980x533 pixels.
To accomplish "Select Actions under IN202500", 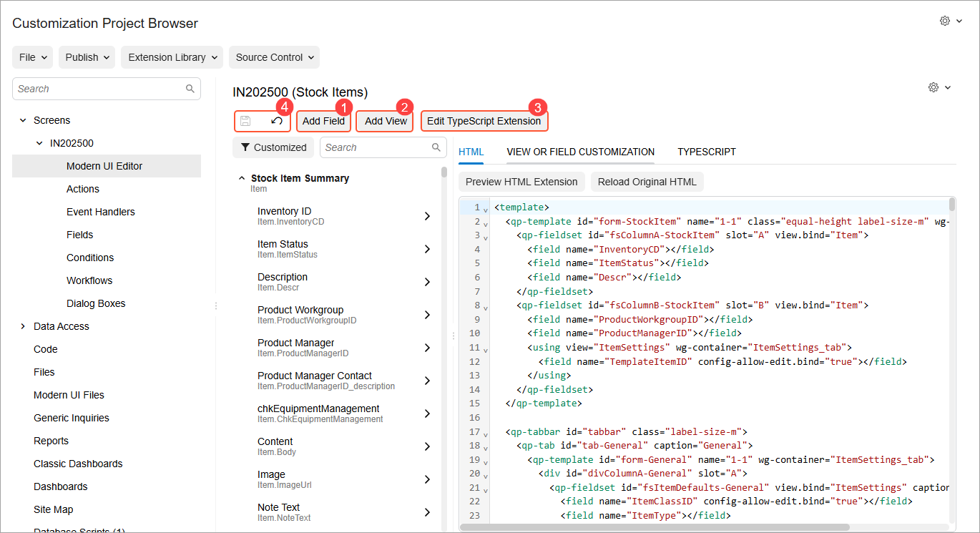I will click(x=83, y=189).
